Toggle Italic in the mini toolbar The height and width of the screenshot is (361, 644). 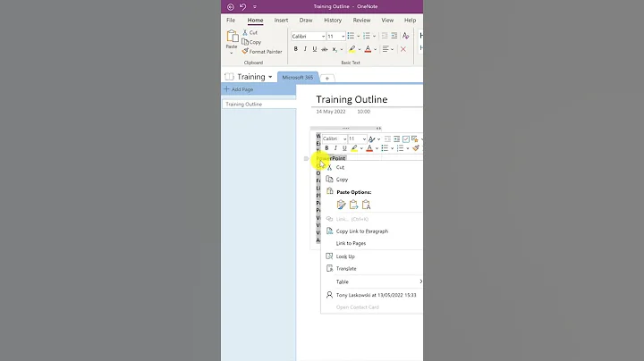click(x=335, y=148)
